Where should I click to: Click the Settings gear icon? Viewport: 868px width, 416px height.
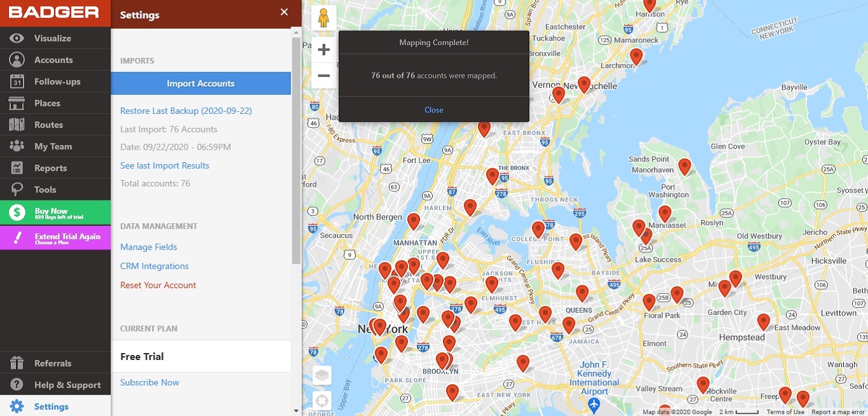17,406
